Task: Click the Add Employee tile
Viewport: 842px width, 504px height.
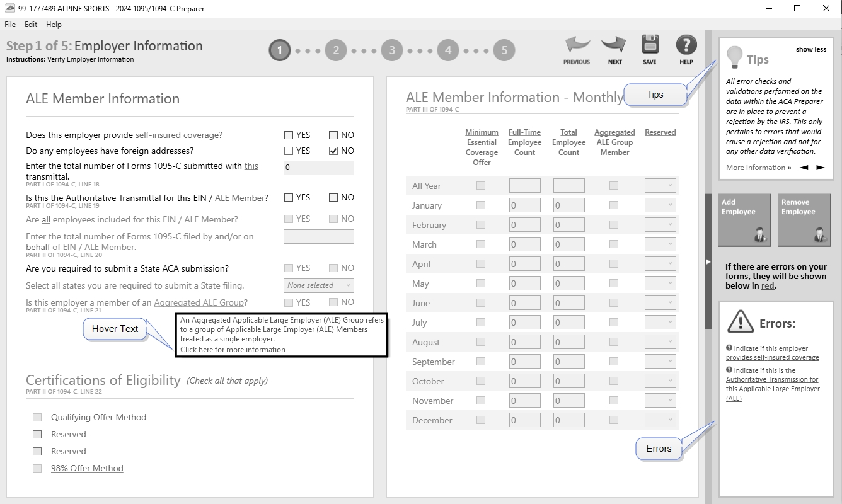Action: coord(744,219)
